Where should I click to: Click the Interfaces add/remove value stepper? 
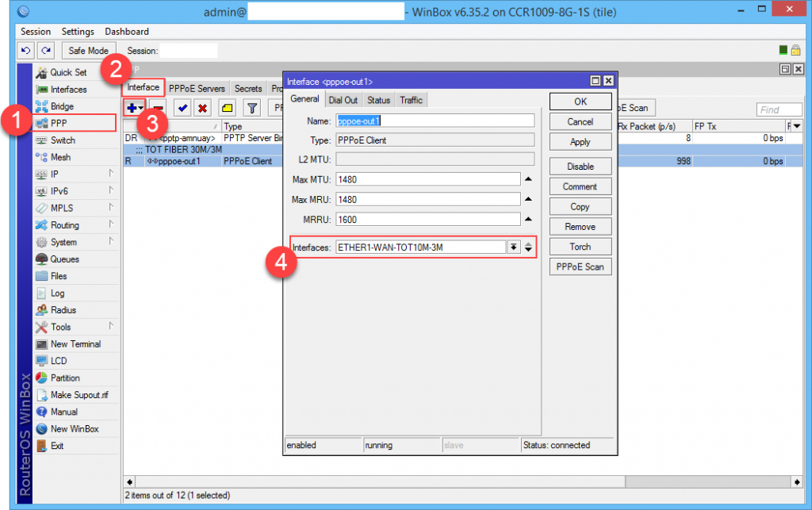528,247
